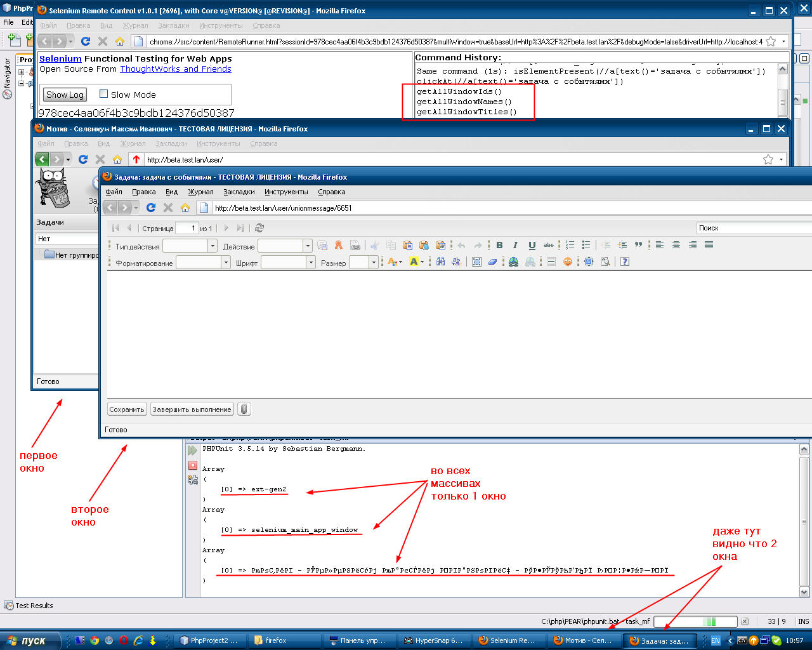The image size is (812, 650).
Task: Refresh the task page list
Action: (259, 228)
